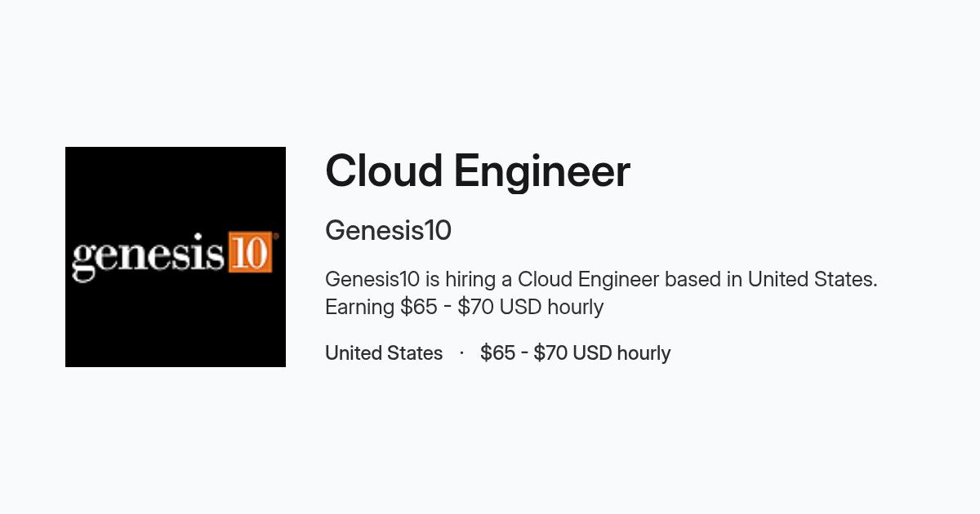Click USD hourly in the Earning line
The image size is (980, 514).
(x=551, y=307)
